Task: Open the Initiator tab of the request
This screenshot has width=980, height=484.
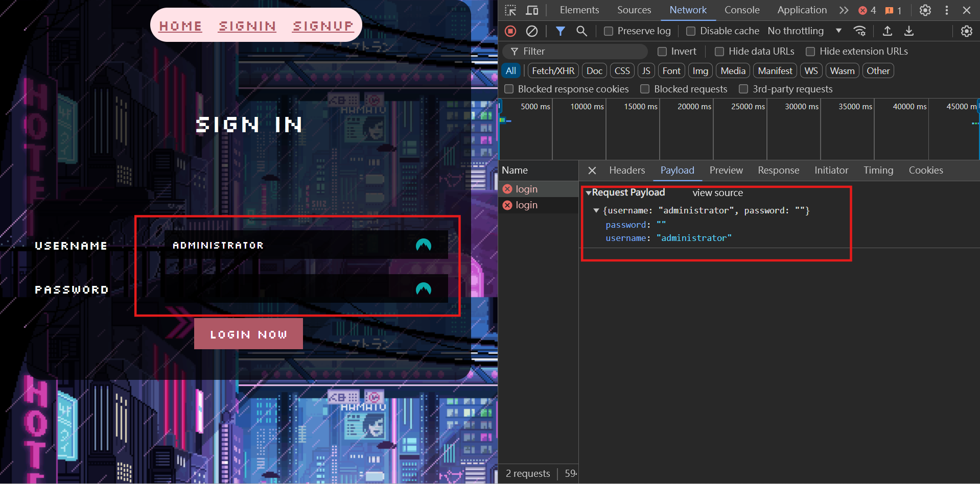Action: (831, 171)
